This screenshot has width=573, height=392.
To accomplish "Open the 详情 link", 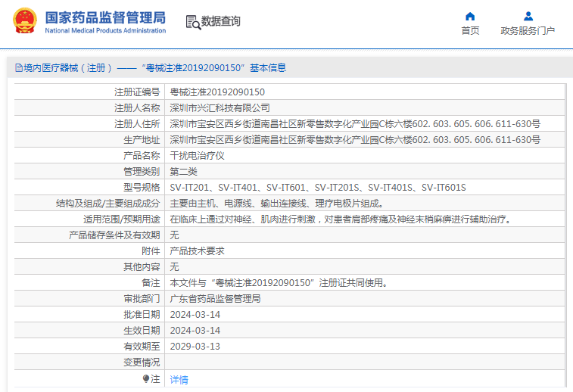I will 179,380.
